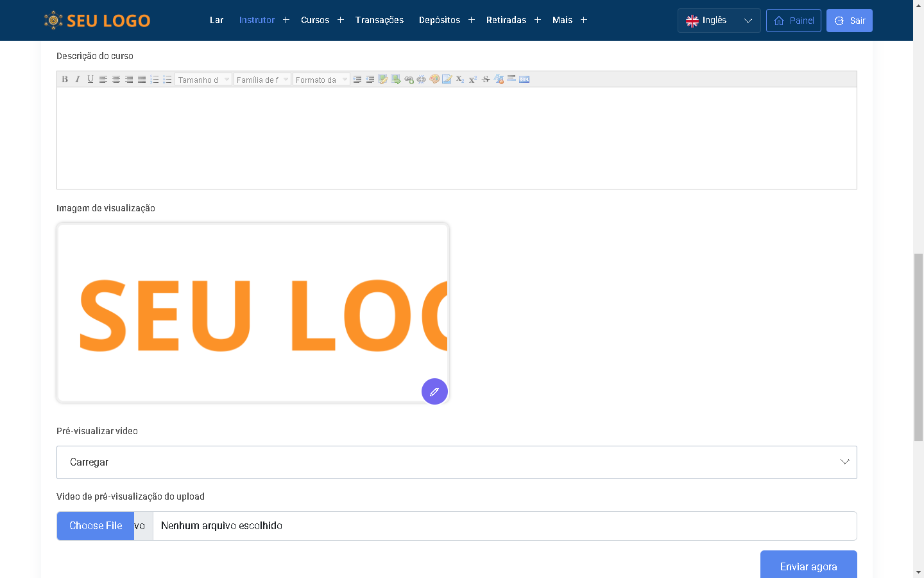Click the Enviar agora submit button
Viewport: 924px width, 578px height.
click(x=808, y=565)
